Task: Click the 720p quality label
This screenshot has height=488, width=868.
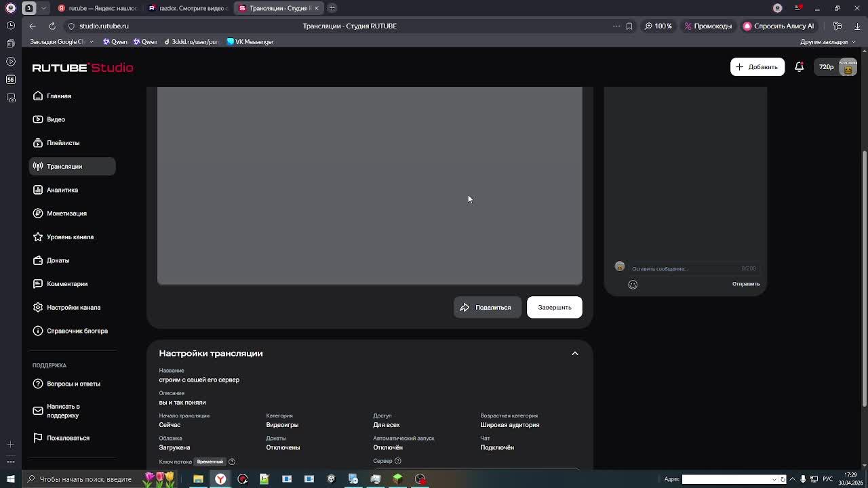Action: point(826,67)
